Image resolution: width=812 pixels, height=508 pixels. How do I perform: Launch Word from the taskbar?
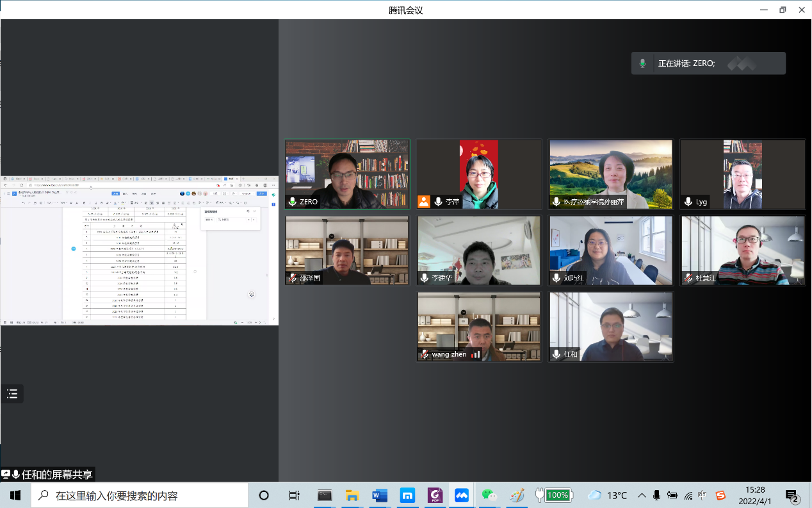380,495
